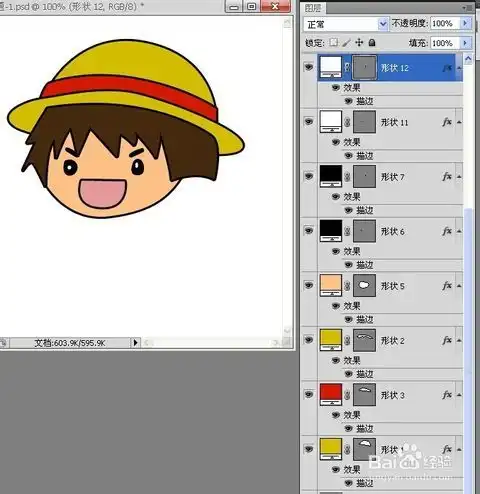480x494 pixels.
Task: Select the 形状 3 layer name
Action: point(393,395)
